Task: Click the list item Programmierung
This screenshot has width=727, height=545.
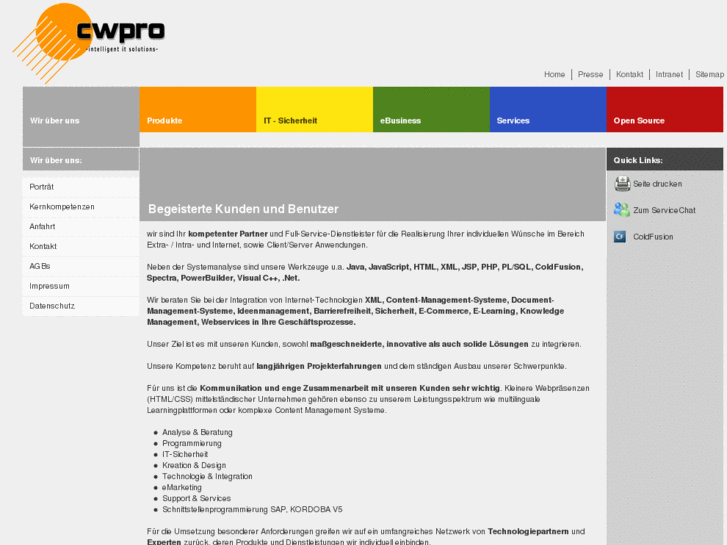Action: pyautogui.click(x=191, y=443)
